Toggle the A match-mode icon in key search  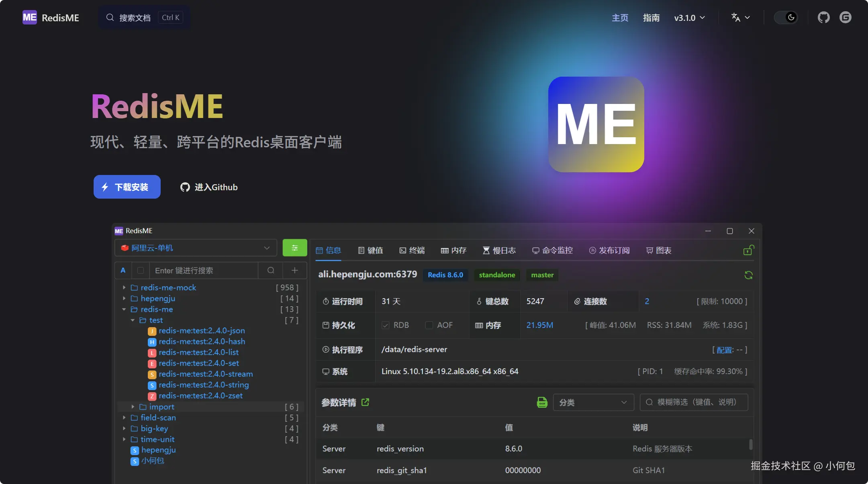[123, 270]
